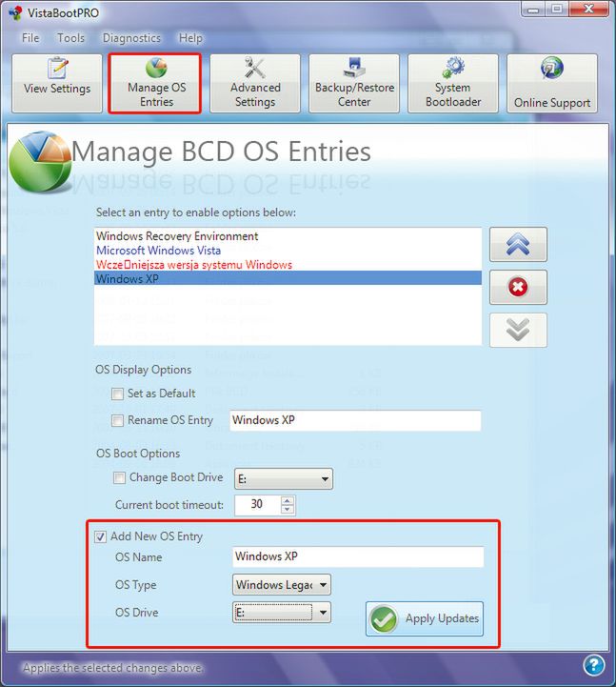Select Windows Recovery Environment entry
Image resolution: width=616 pixels, height=687 pixels.
(x=288, y=236)
